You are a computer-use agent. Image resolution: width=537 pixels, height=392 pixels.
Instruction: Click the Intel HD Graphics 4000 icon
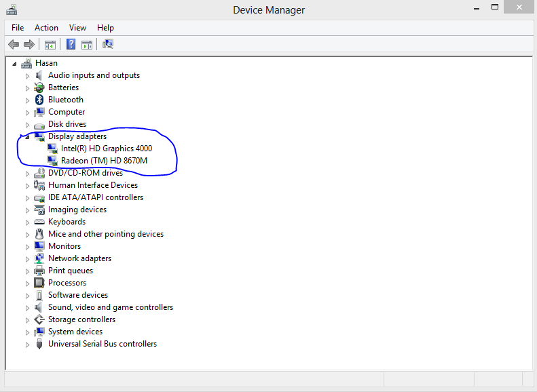(x=52, y=149)
